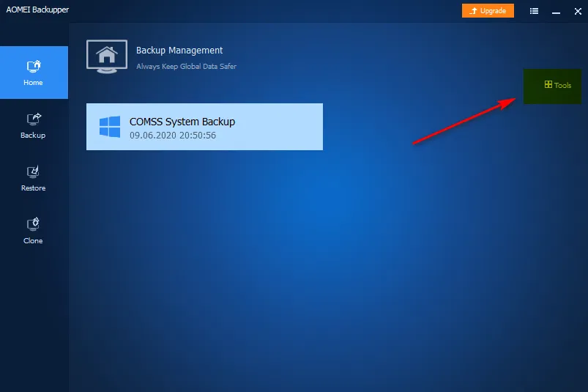Close the AOMEI Backupper window
The image size is (588, 392).
(578, 11)
